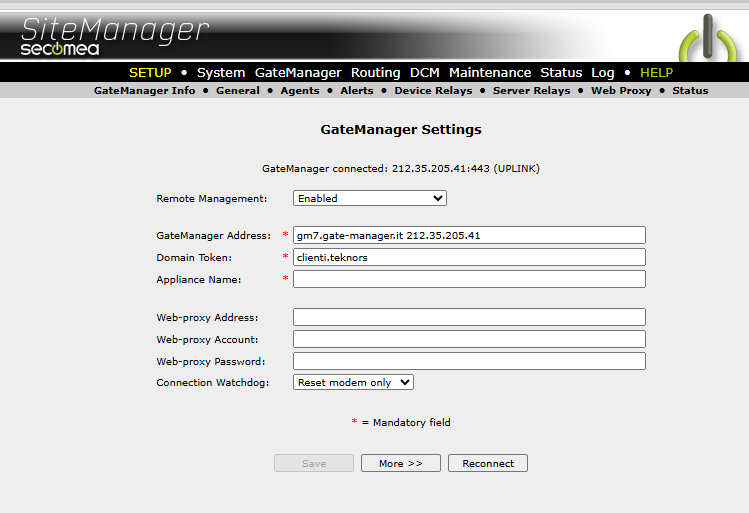Image resolution: width=749 pixels, height=513 pixels.
Task: Open the Maintenance menu
Action: [x=490, y=73]
